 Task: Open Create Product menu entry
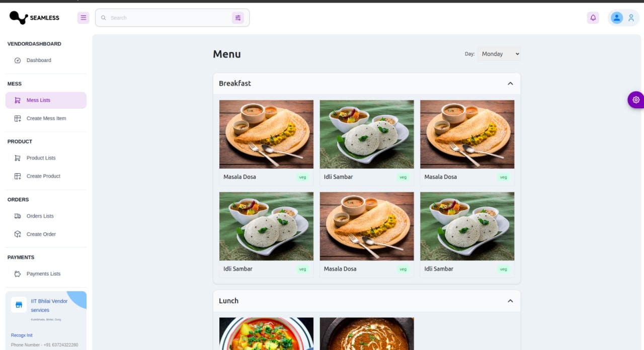pyautogui.click(x=46, y=176)
